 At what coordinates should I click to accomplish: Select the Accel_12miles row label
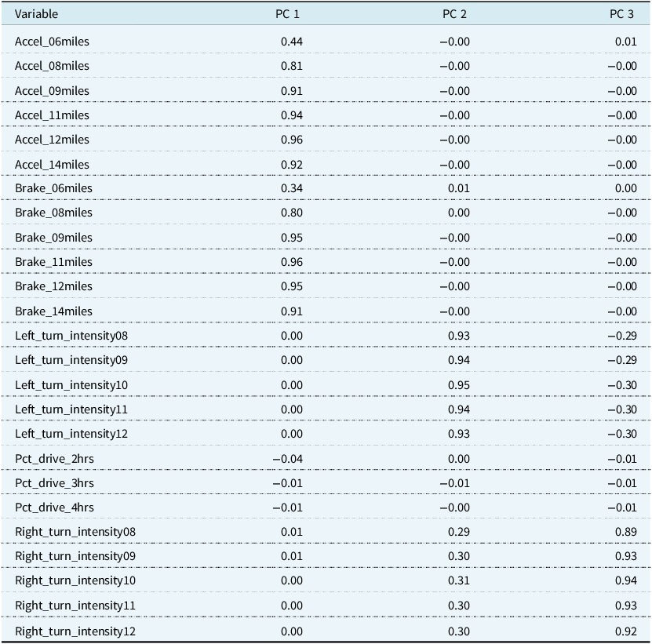coord(52,140)
